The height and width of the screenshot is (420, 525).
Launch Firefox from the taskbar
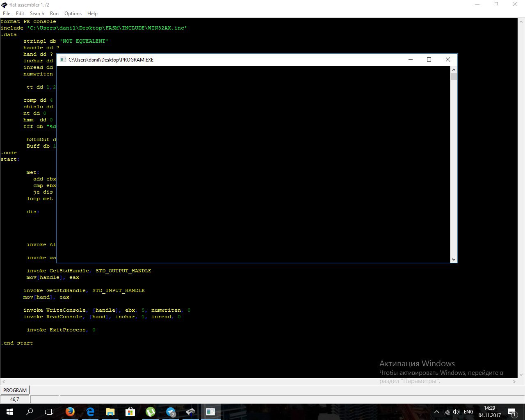click(70, 412)
